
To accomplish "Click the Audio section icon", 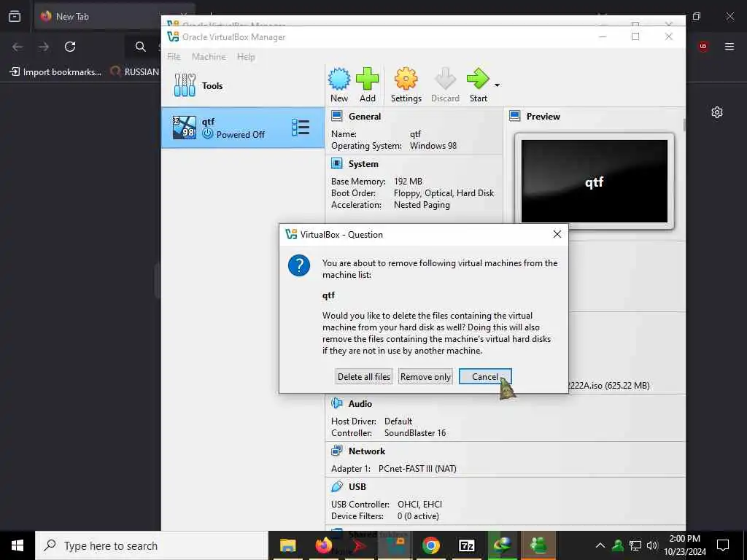I will coord(337,403).
